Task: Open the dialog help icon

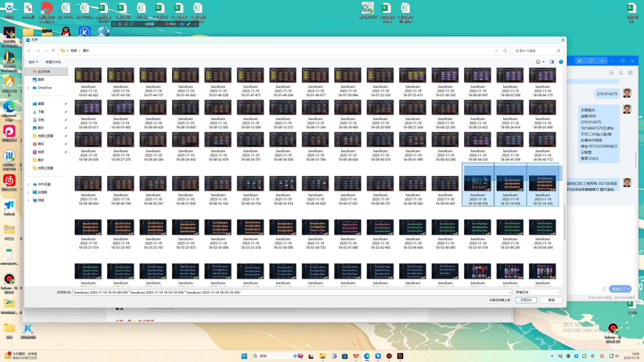Action: pyautogui.click(x=561, y=62)
